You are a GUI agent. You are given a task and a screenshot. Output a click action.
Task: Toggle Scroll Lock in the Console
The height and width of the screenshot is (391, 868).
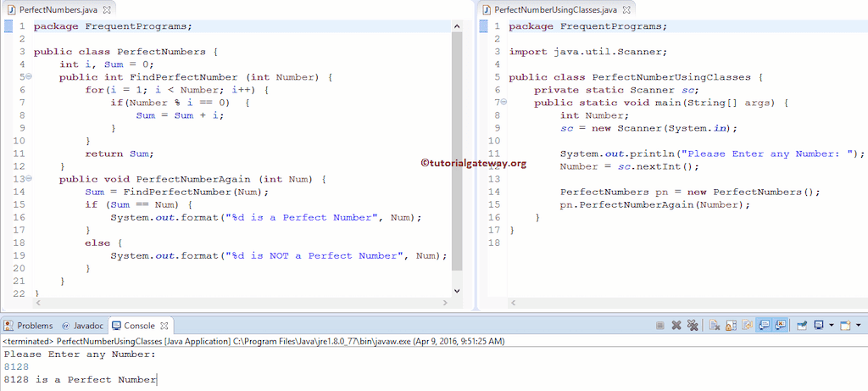731,326
